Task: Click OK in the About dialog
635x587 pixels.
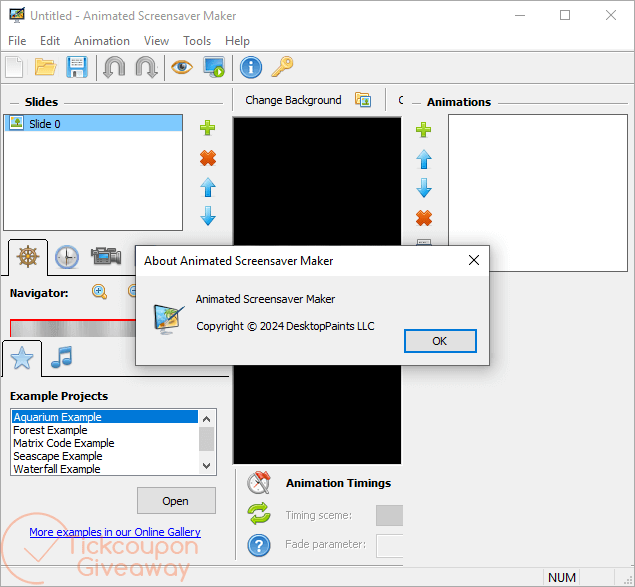Action: [440, 341]
